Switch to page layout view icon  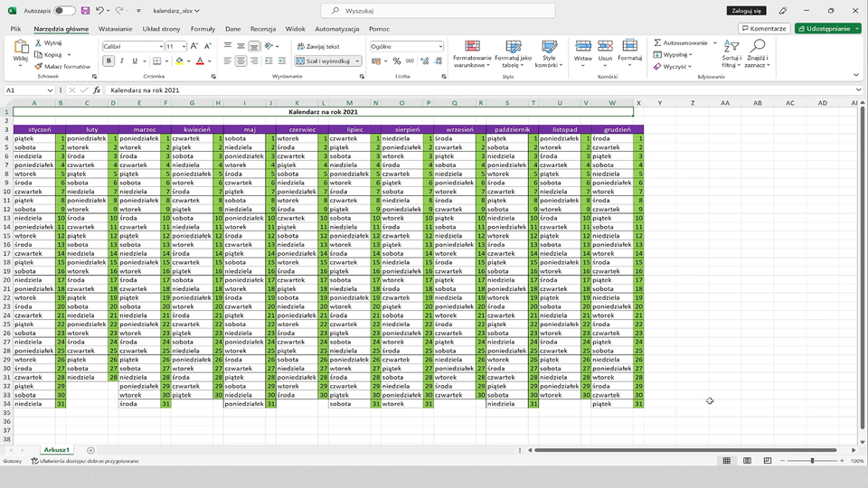(x=746, y=461)
